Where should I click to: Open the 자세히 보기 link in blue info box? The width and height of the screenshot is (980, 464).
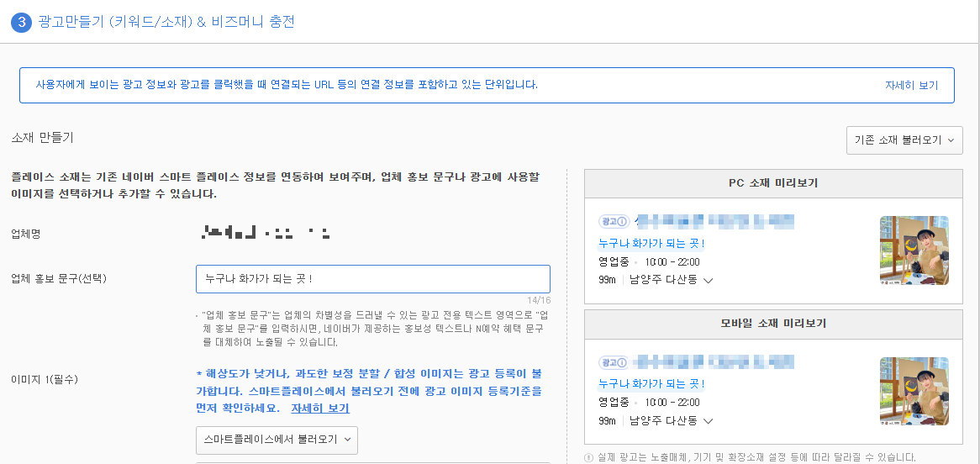[x=911, y=85]
